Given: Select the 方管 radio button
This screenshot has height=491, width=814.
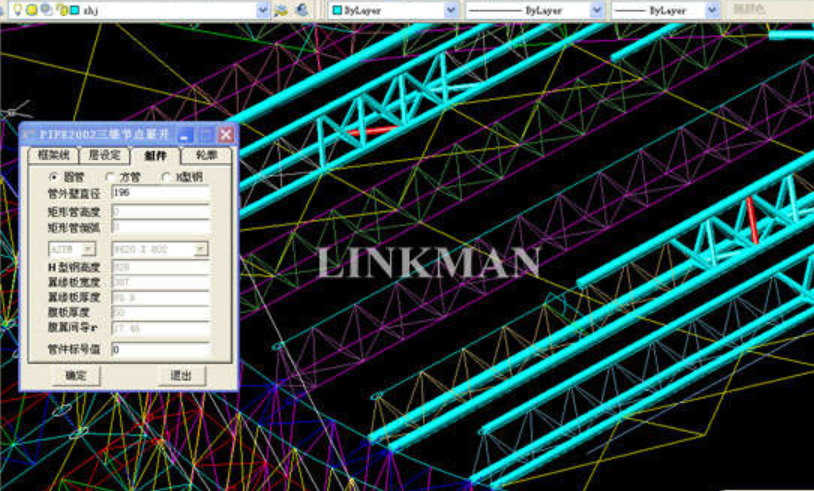Looking at the screenshot, I should click(x=110, y=177).
